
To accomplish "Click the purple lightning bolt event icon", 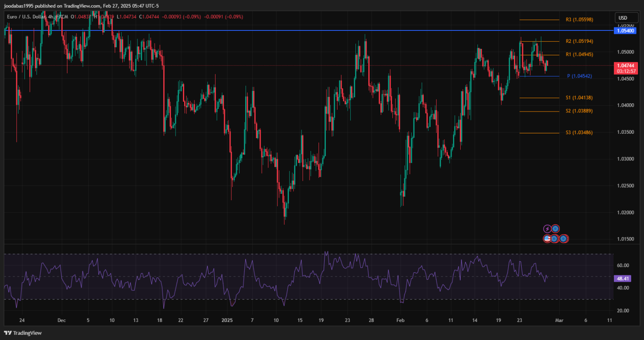I will tap(547, 229).
